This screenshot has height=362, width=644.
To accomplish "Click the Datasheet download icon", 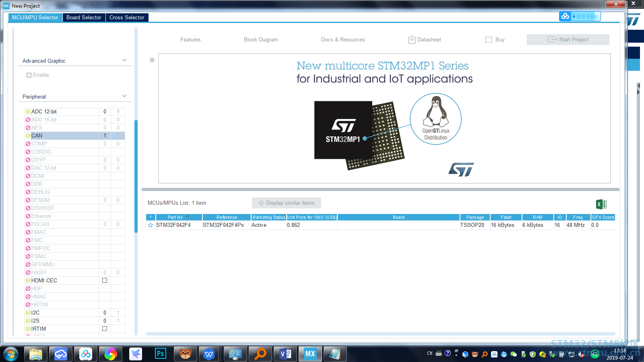I will click(x=412, y=39).
